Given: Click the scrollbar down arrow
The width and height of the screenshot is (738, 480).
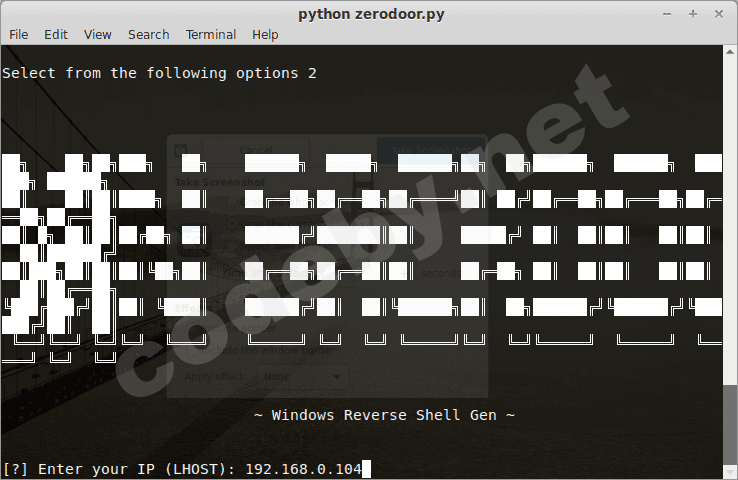Looking at the screenshot, I should coord(730,471).
